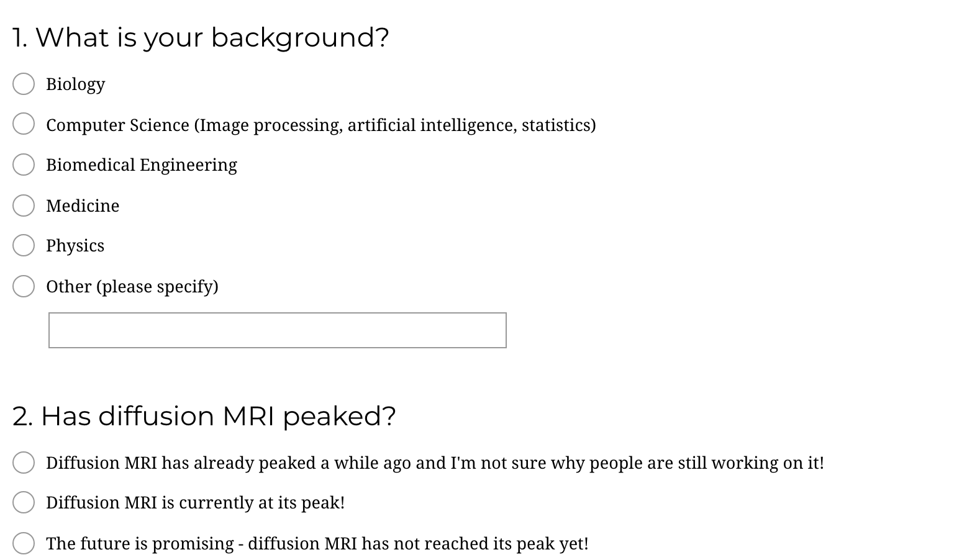Select the Physics radio button
The height and width of the screenshot is (560, 972).
24,245
